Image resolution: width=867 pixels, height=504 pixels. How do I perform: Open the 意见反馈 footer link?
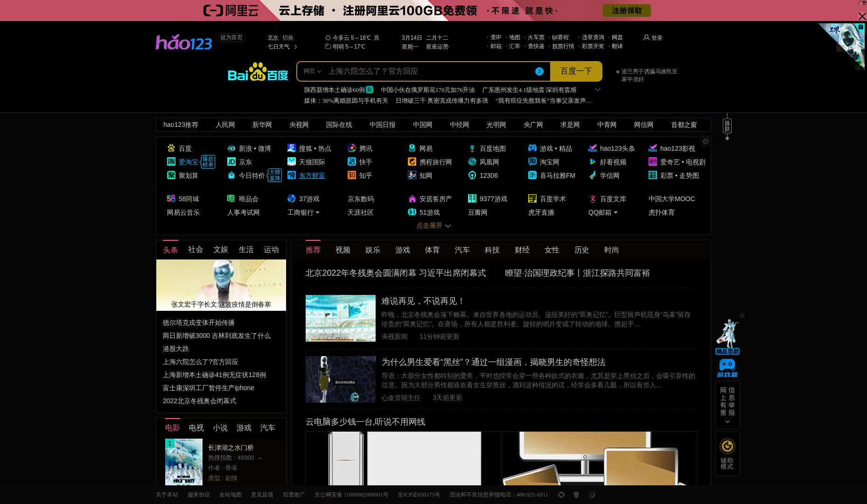262,495
